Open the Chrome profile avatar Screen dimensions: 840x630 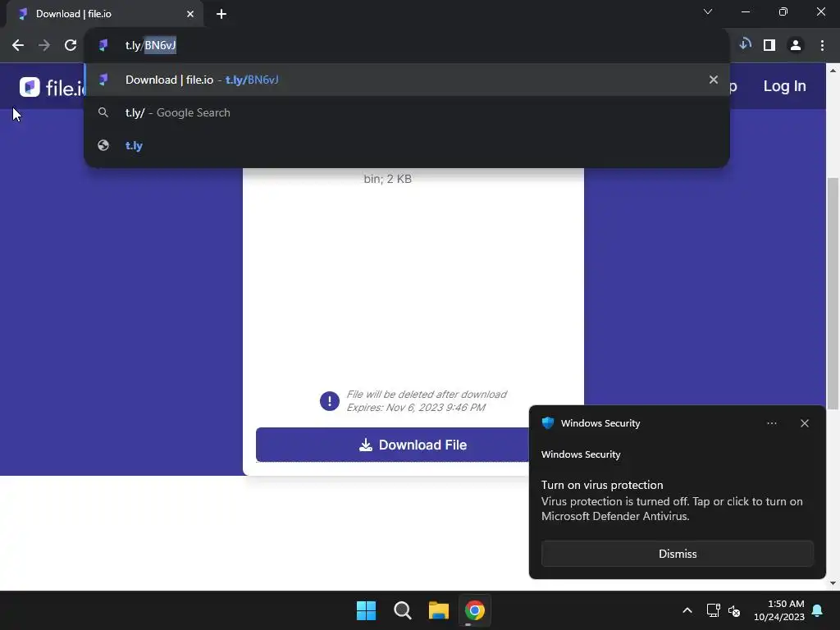tap(796, 46)
